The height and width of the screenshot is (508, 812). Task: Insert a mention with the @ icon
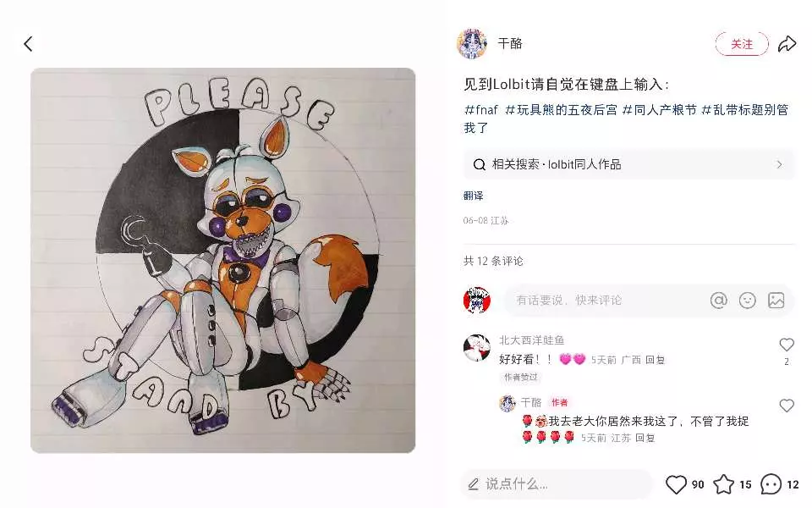[719, 300]
